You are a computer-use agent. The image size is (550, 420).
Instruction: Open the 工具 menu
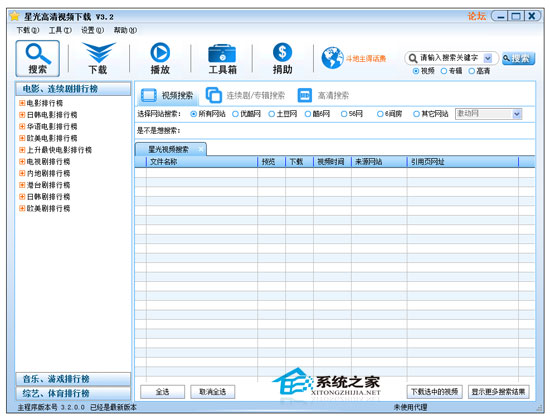click(60, 31)
